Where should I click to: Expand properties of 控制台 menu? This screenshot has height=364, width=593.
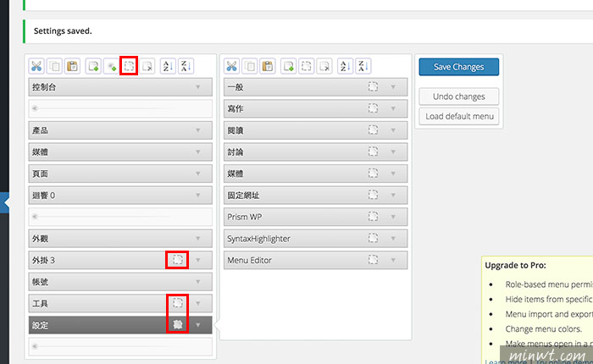tap(197, 87)
